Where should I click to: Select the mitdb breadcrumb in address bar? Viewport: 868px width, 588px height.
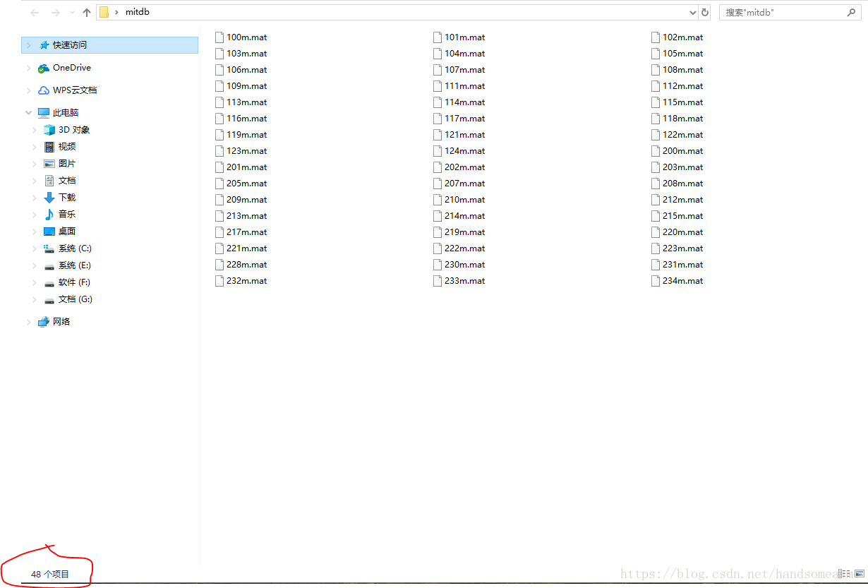tap(138, 12)
